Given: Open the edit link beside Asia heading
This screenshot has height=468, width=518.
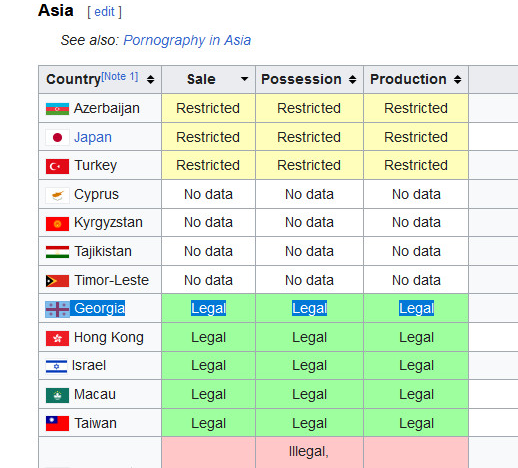Looking at the screenshot, I should (x=104, y=12).
